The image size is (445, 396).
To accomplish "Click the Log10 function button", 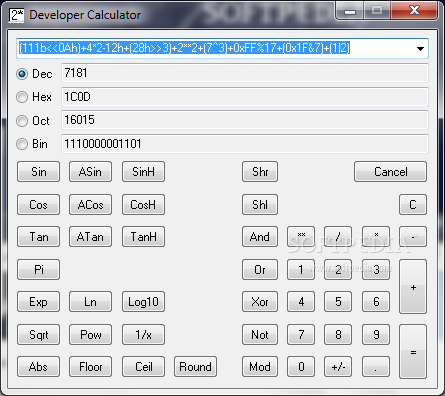I will 143,302.
